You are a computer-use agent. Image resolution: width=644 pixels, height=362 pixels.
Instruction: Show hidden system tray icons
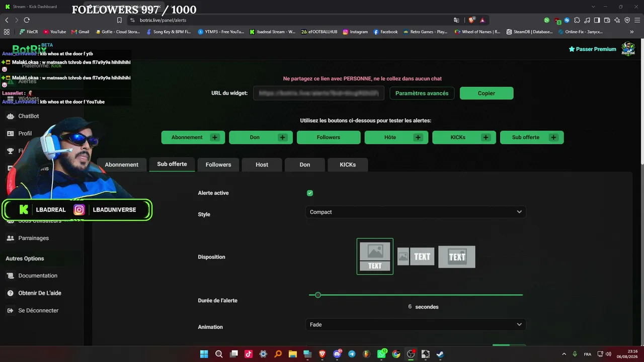click(x=563, y=354)
